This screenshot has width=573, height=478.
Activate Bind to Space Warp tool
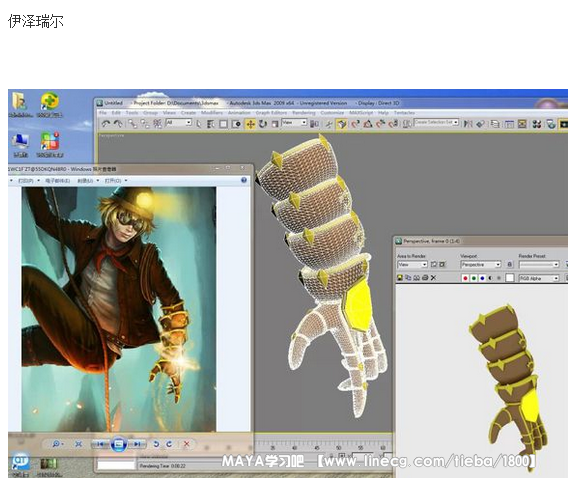[158, 124]
